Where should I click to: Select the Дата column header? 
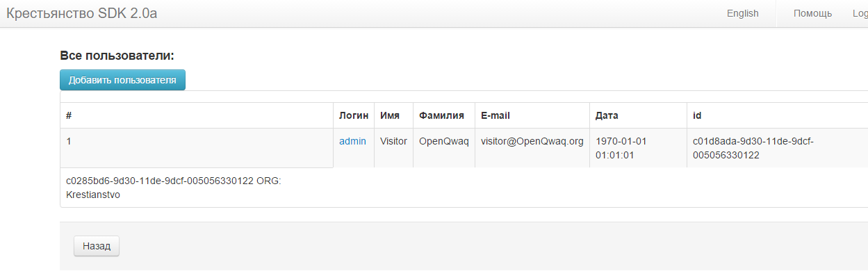tap(638, 115)
